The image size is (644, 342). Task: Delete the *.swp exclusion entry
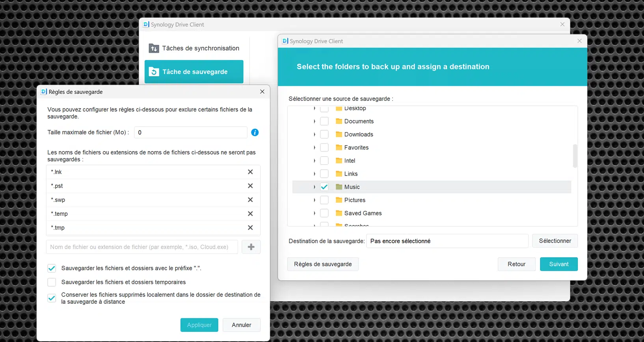click(x=250, y=200)
